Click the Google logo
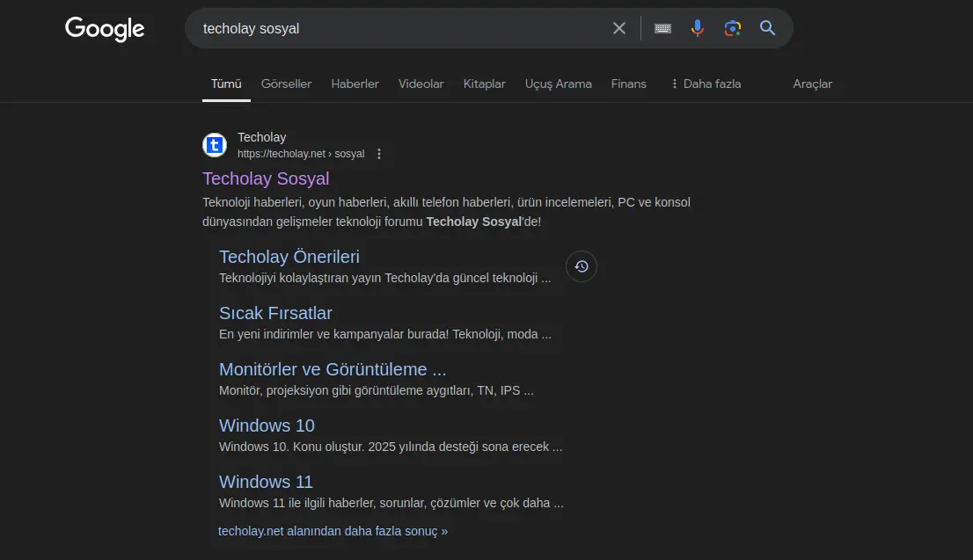This screenshot has height=560, width=973. [x=104, y=28]
